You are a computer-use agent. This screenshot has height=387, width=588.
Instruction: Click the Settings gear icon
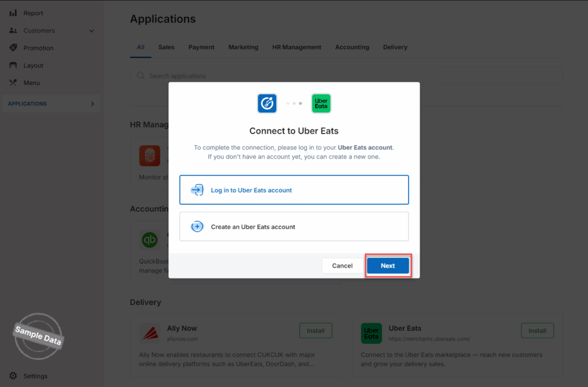[x=13, y=376]
